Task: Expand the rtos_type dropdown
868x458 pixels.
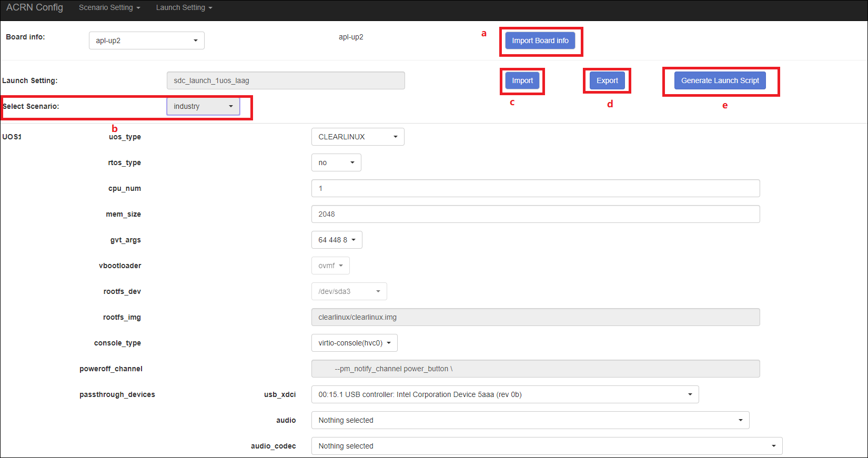Action: (336, 162)
